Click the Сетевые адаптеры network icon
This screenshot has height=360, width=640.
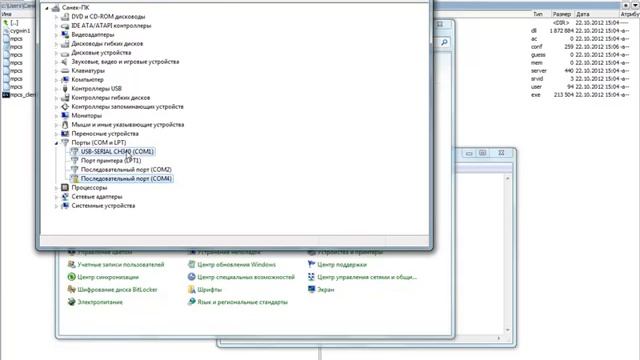click(64, 197)
